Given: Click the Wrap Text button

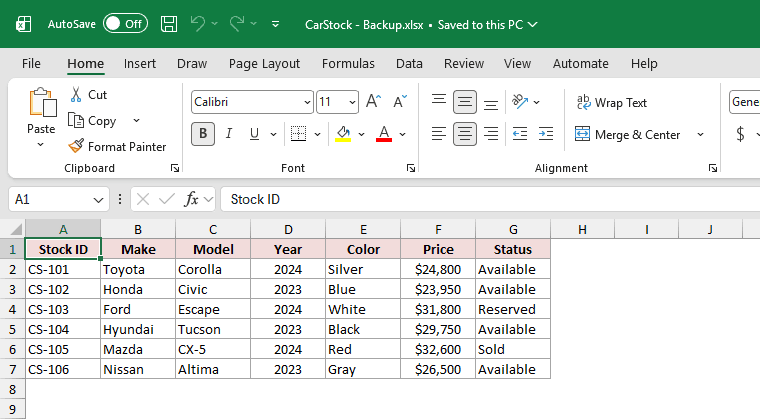Looking at the screenshot, I should [x=612, y=102].
